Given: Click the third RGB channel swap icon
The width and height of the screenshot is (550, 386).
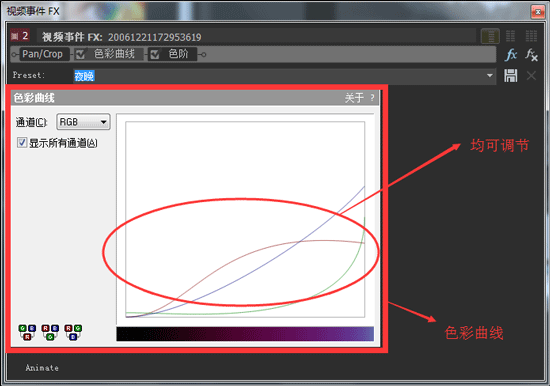Looking at the screenshot, I should click(x=73, y=332).
